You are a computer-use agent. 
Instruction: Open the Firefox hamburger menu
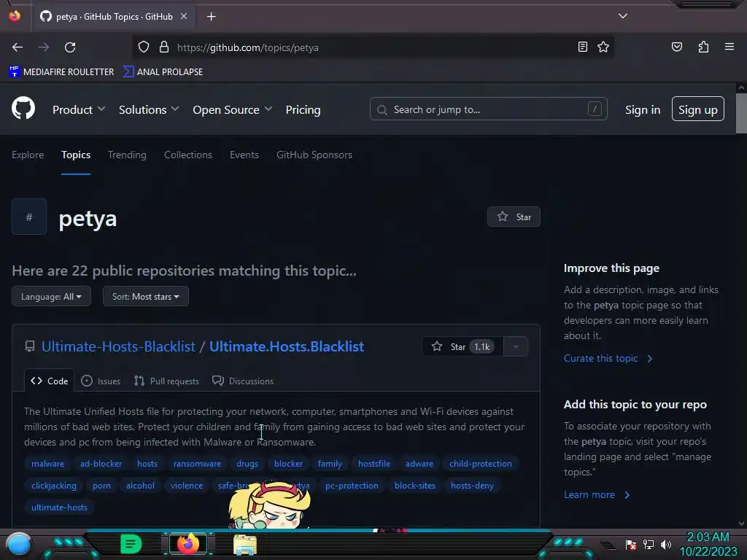click(729, 47)
